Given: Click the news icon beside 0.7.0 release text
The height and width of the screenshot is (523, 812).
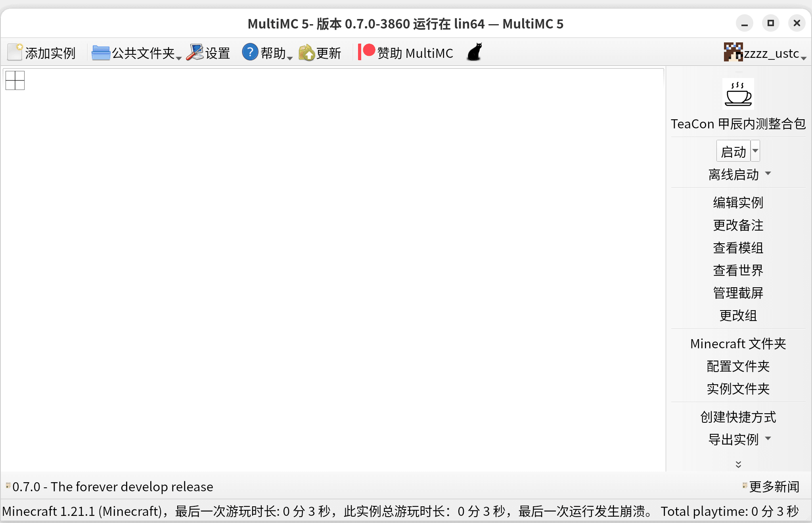Looking at the screenshot, I should click(8, 485).
